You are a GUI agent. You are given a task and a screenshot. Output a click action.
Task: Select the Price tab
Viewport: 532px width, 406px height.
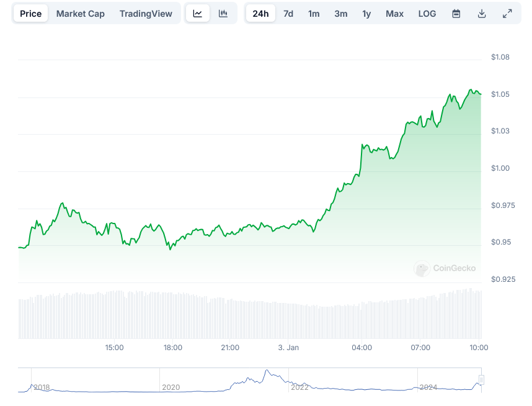(x=31, y=14)
